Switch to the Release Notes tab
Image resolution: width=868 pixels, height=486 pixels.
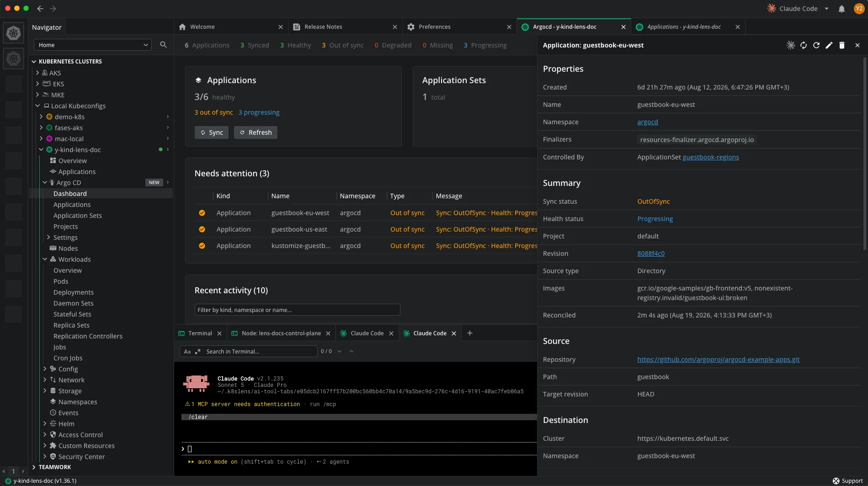point(345,27)
